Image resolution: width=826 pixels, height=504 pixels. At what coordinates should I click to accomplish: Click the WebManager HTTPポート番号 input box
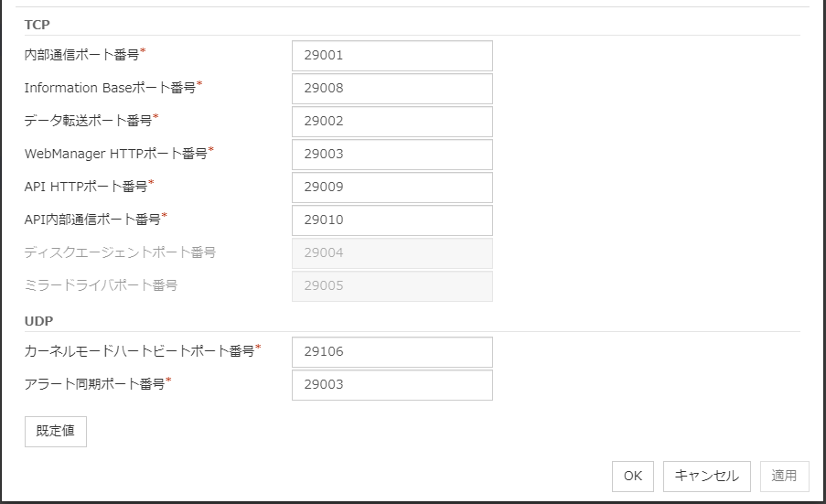pyautogui.click(x=392, y=154)
